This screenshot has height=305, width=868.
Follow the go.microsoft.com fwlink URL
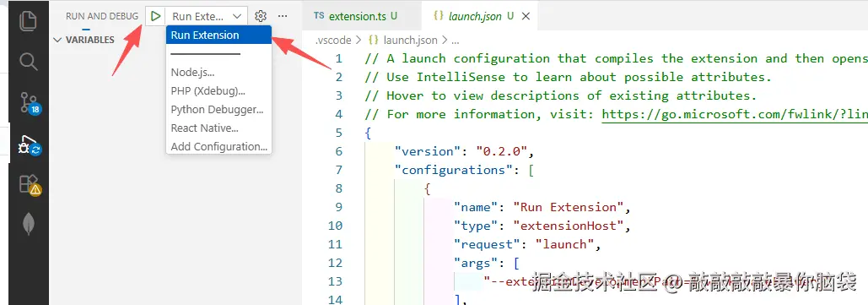735,114
